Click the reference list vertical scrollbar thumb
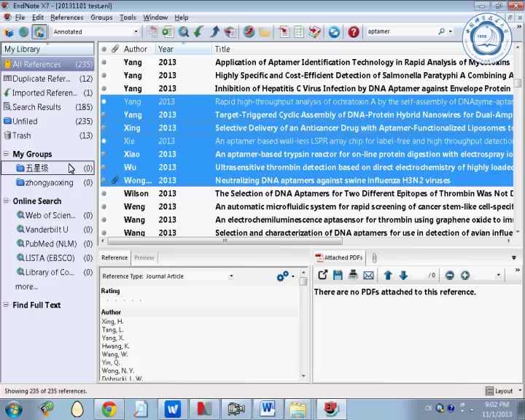Screen dimensions: 525x420 [x=518, y=82]
